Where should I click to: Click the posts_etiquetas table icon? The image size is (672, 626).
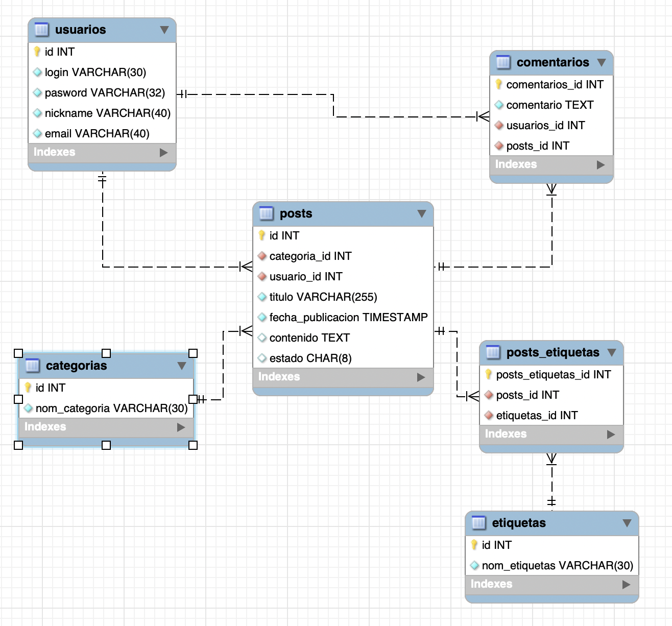[x=493, y=352]
